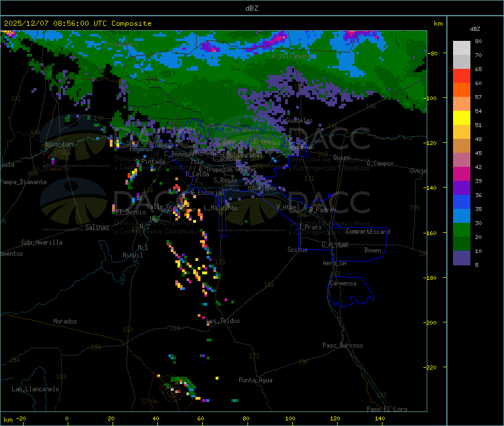The image size is (504, 426).
Task: Click the 'Carmensa' map label
Action: click(343, 284)
